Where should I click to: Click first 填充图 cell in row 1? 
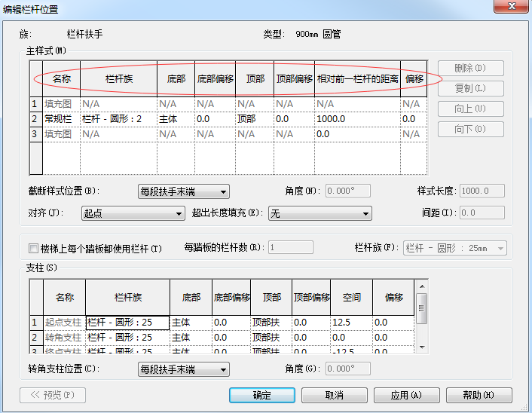point(61,104)
